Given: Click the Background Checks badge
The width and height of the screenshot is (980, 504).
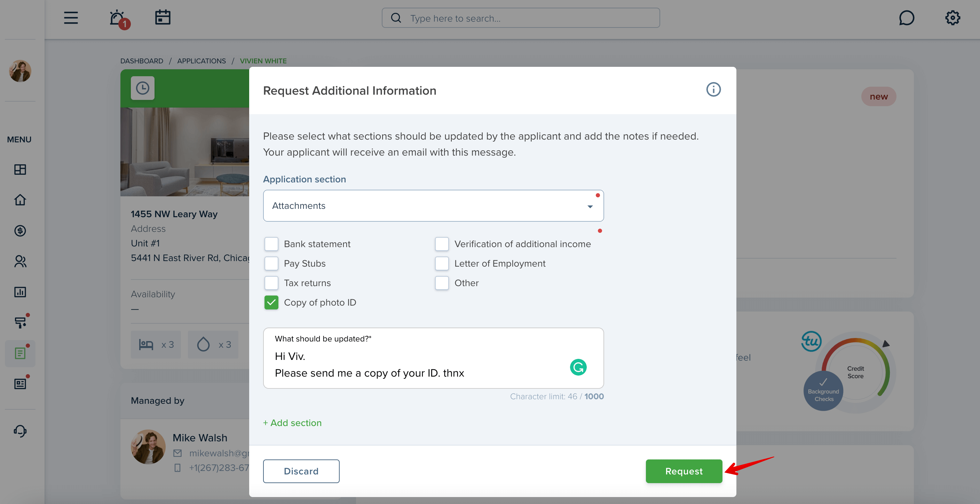Looking at the screenshot, I should 823,391.
